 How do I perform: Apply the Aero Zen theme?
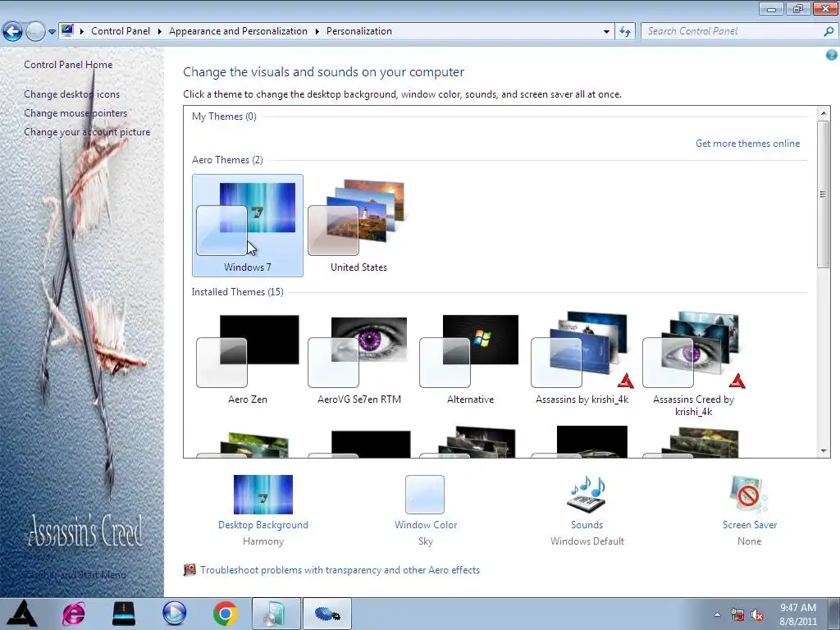[248, 359]
